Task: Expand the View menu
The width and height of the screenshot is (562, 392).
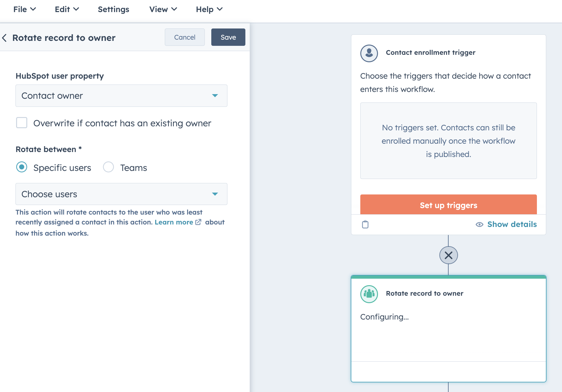Action: tap(163, 9)
